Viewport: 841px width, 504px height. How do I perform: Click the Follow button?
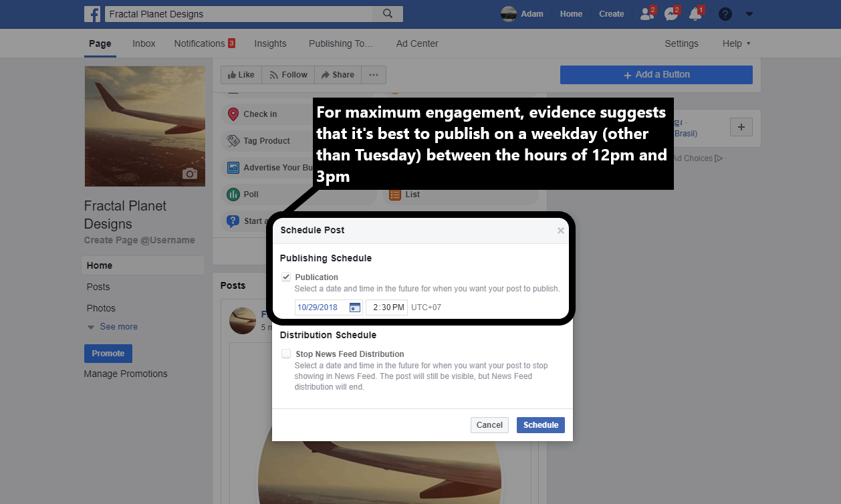[289, 75]
